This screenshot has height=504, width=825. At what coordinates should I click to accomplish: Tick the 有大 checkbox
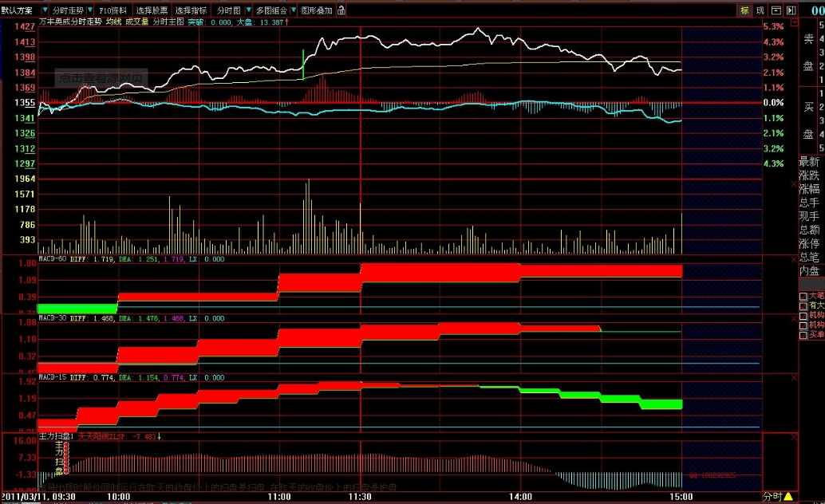[803, 306]
